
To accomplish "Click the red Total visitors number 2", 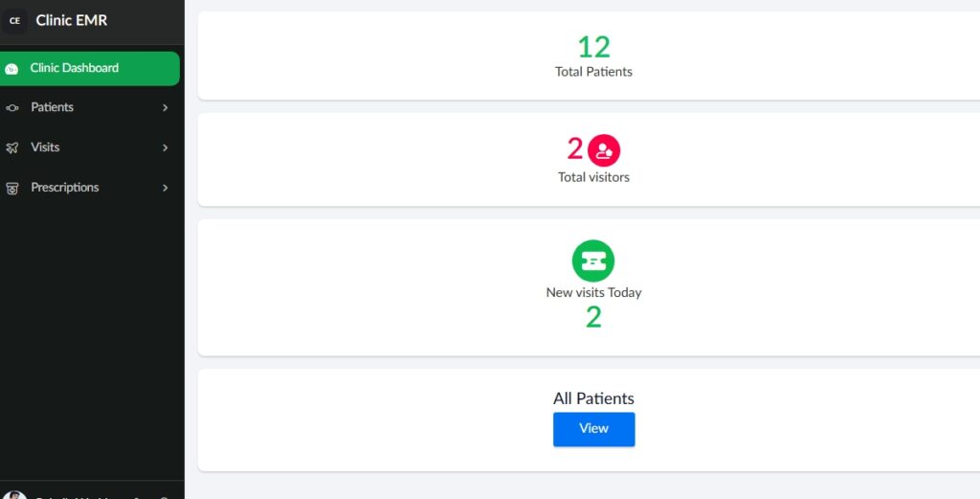I will (x=575, y=148).
